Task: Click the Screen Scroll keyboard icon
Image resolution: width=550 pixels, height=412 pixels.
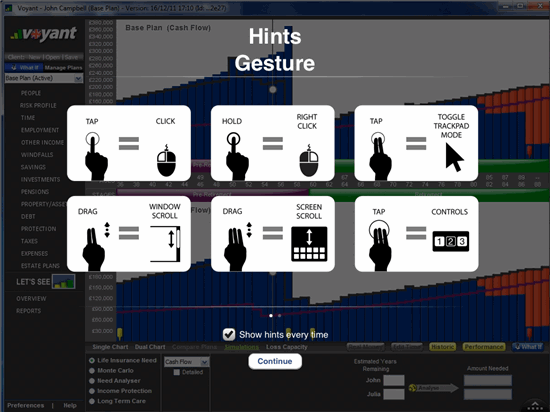Action: [x=309, y=244]
